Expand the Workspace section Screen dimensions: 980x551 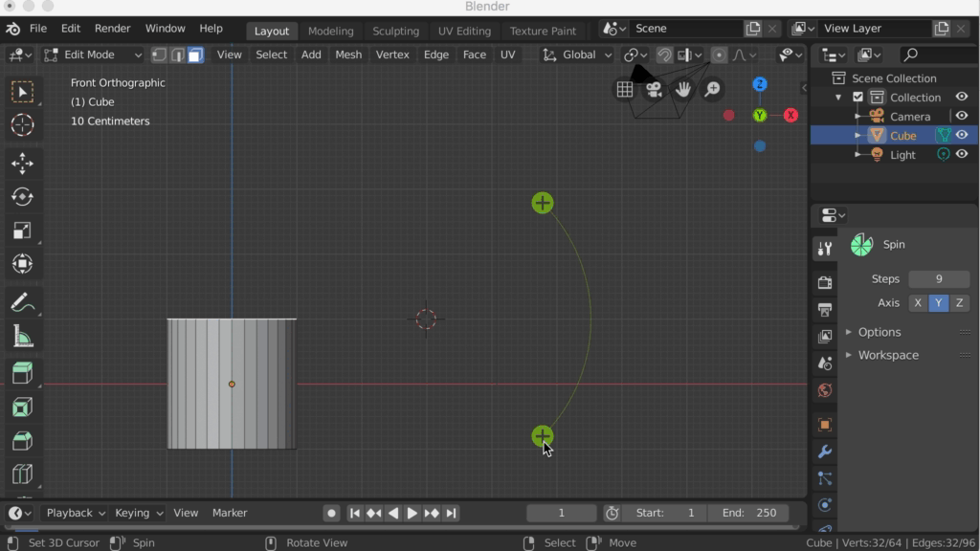(x=887, y=355)
